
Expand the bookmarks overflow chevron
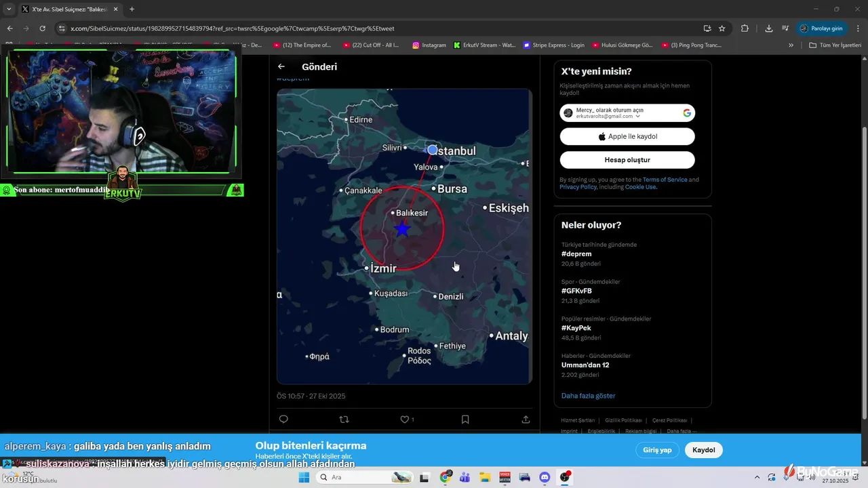click(791, 45)
